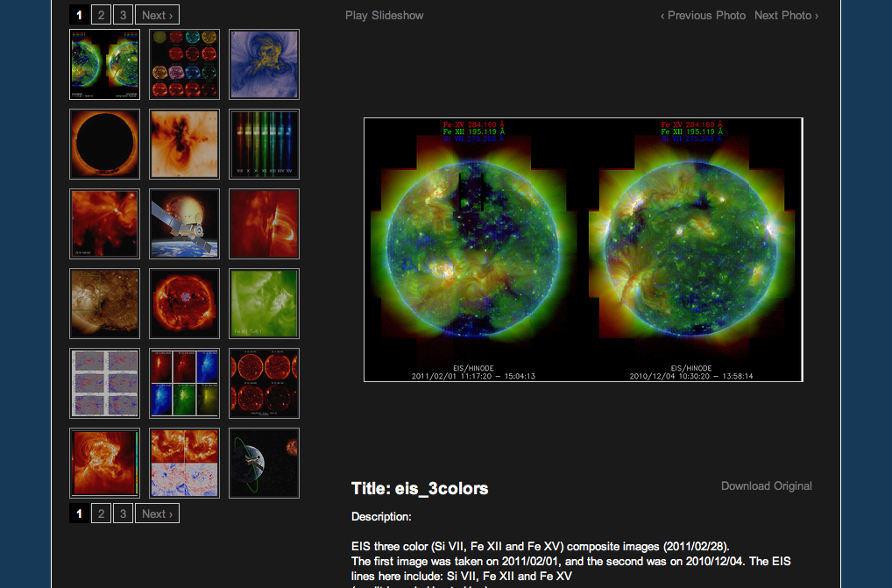Go to the Next Photo
892x588 pixels.
(786, 15)
